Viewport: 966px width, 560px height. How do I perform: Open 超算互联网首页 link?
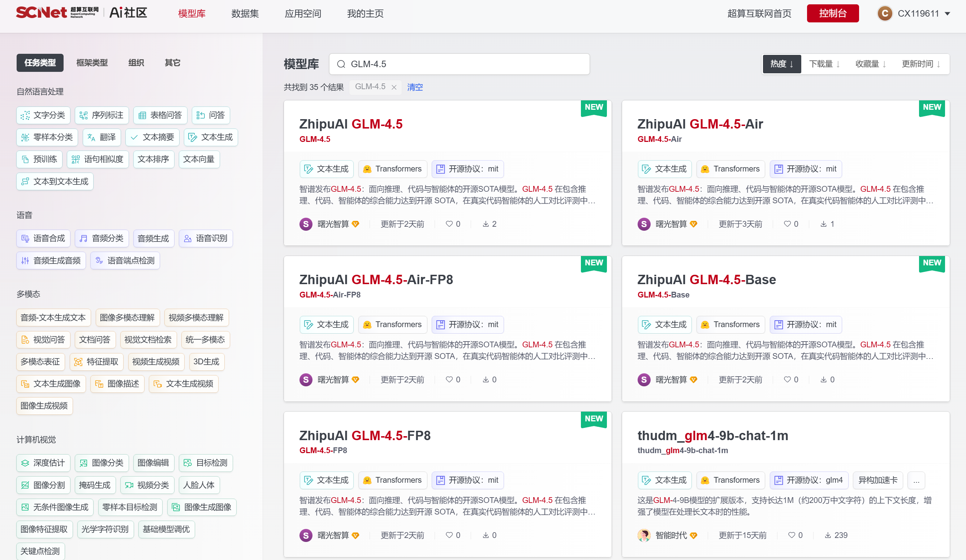click(x=759, y=14)
